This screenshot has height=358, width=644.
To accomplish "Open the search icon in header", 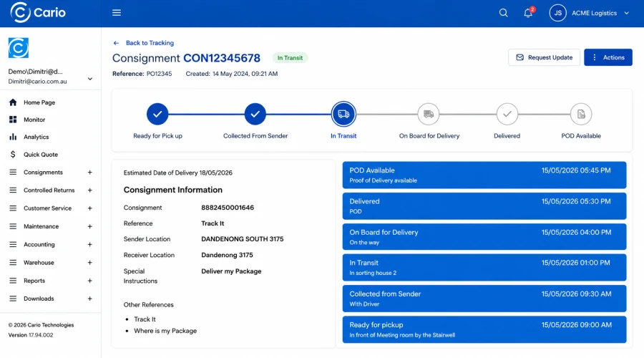I will [503, 13].
